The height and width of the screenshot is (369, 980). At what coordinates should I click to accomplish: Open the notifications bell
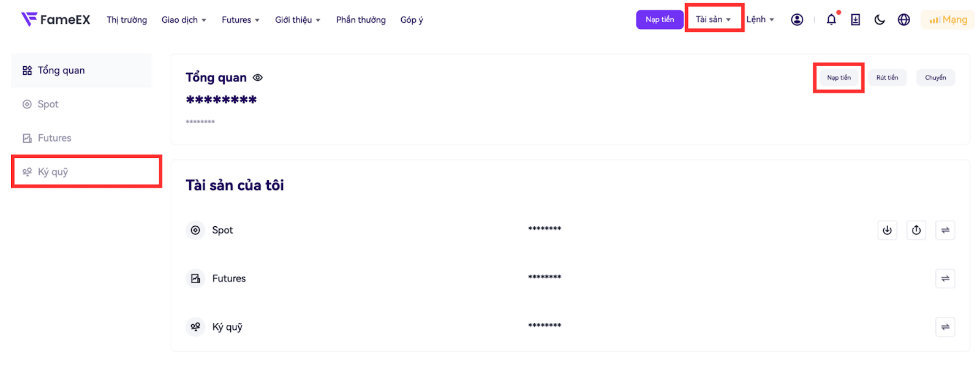click(831, 20)
